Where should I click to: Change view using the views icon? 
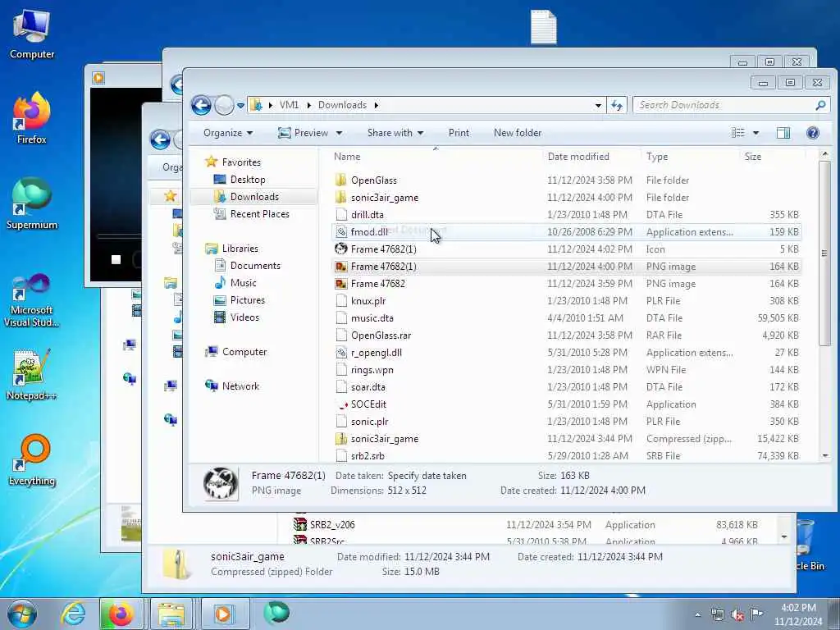click(737, 133)
